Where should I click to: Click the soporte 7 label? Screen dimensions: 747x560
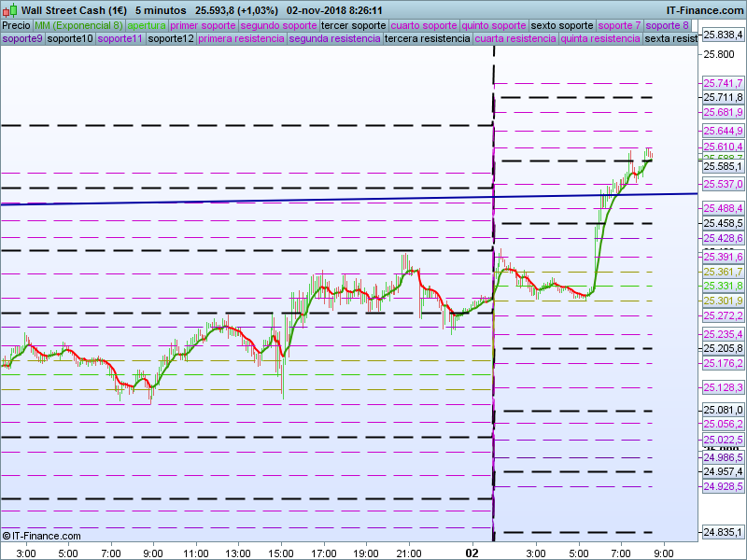619,25
